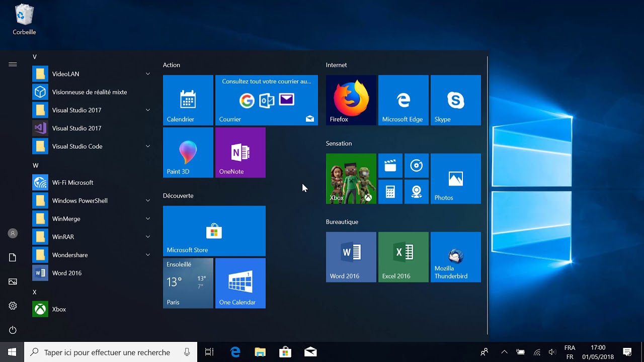644x362 pixels.
Task: Open the volume control
Action: coord(552,352)
